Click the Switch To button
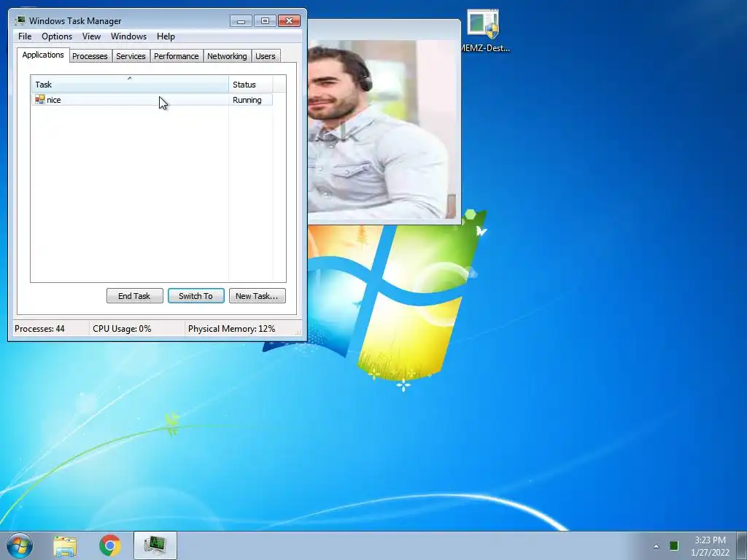 [x=196, y=296]
